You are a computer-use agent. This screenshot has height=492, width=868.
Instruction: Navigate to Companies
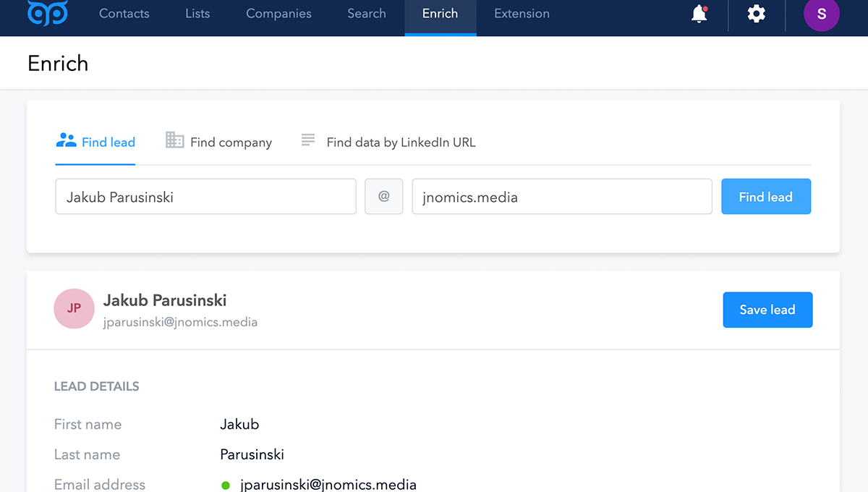pos(278,14)
